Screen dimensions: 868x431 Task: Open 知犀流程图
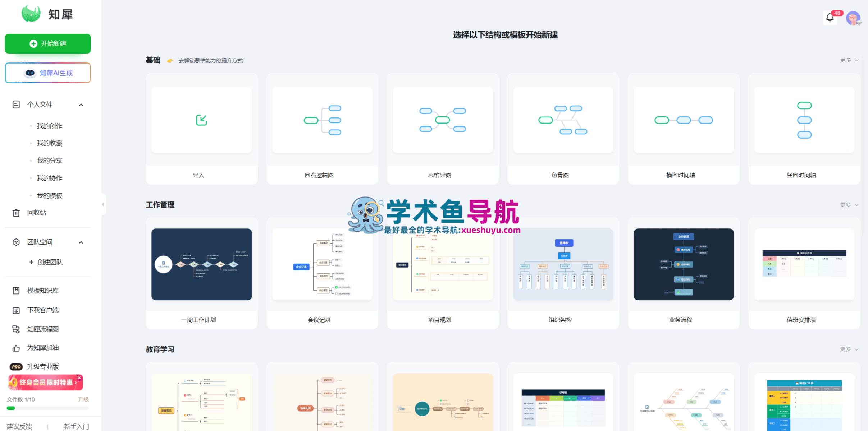coord(43,329)
